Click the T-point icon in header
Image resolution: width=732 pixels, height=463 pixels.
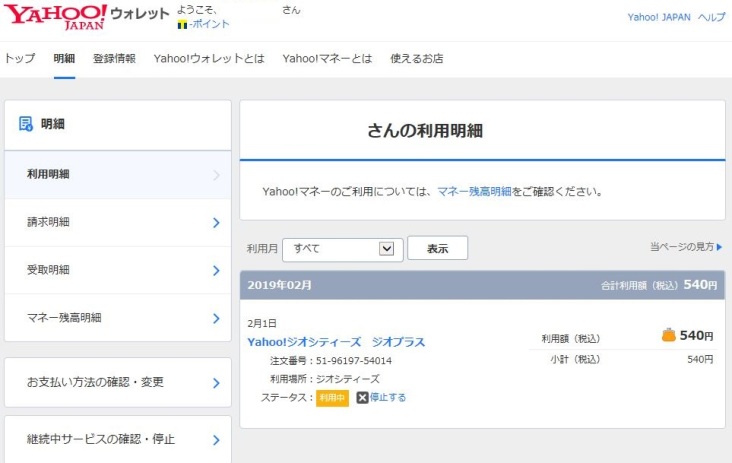(x=182, y=25)
